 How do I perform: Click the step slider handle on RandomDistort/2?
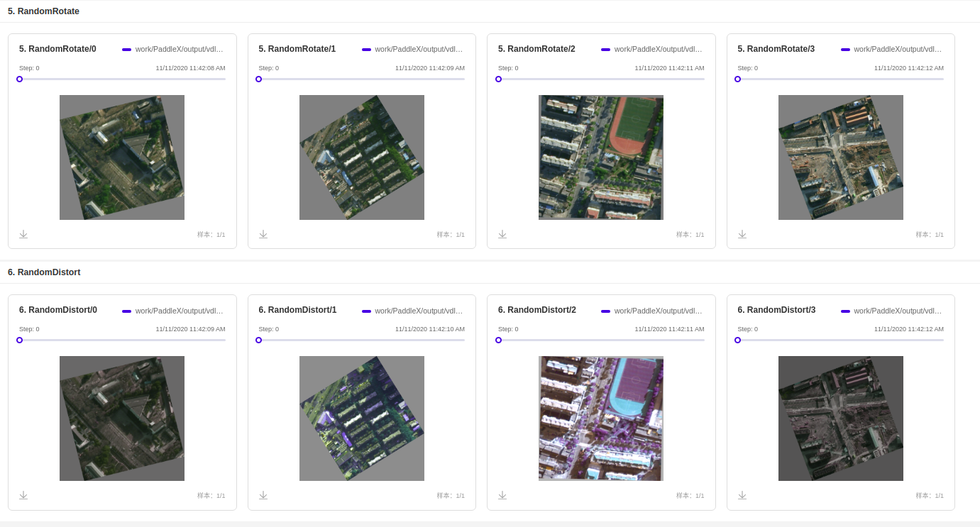pyautogui.click(x=498, y=340)
